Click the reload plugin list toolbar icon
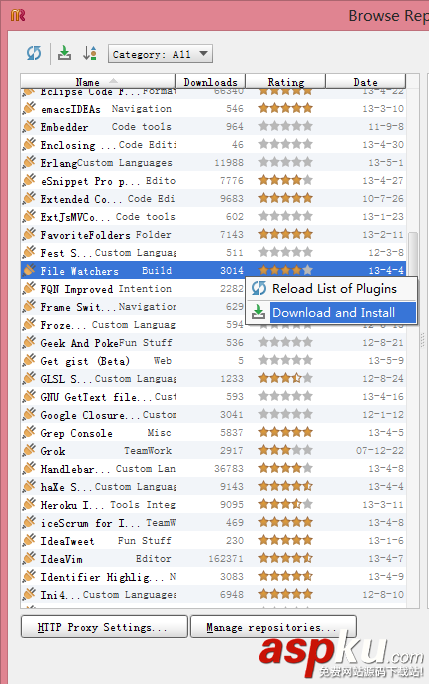429x684 pixels. click(34, 53)
